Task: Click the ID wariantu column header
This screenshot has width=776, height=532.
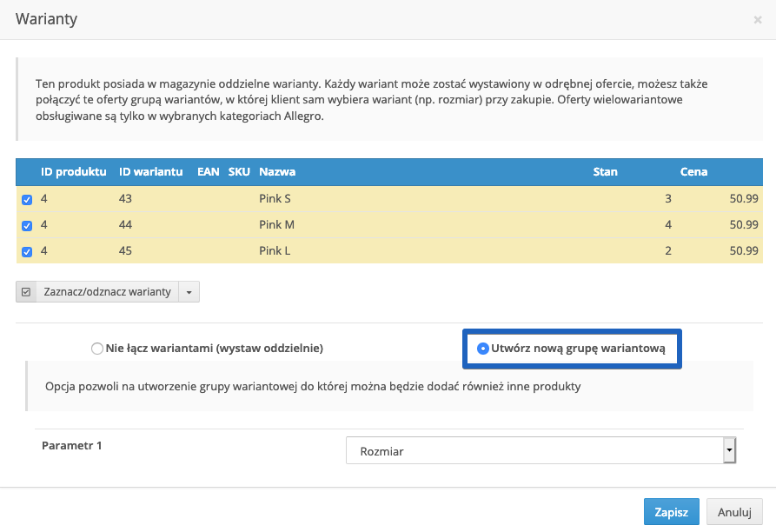Action: point(150,171)
